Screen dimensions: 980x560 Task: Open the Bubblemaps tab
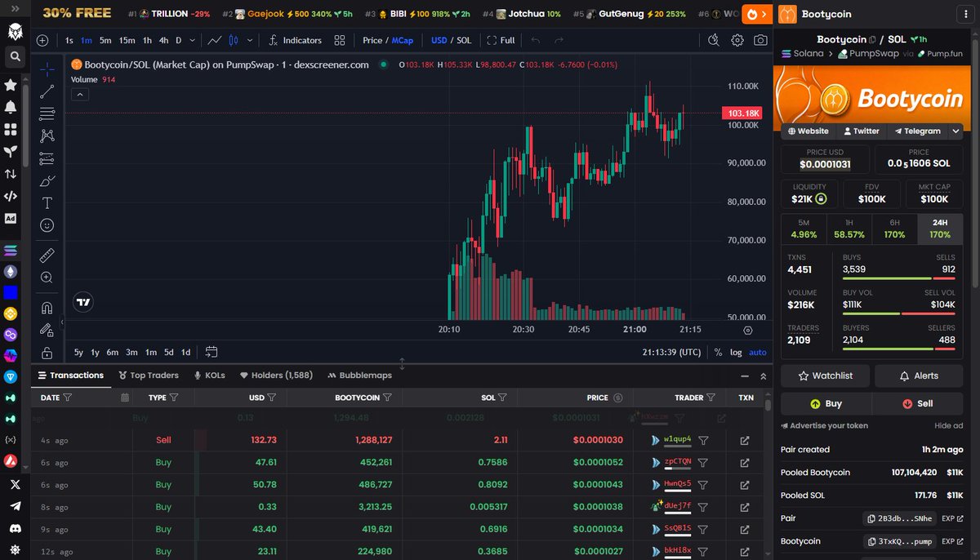pyautogui.click(x=359, y=376)
